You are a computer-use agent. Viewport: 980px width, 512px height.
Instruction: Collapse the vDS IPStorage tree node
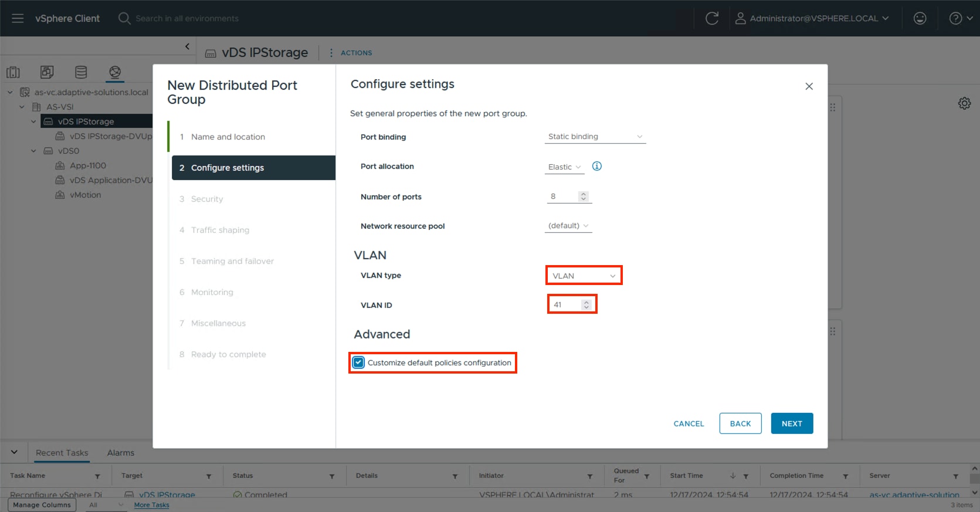pyautogui.click(x=33, y=121)
